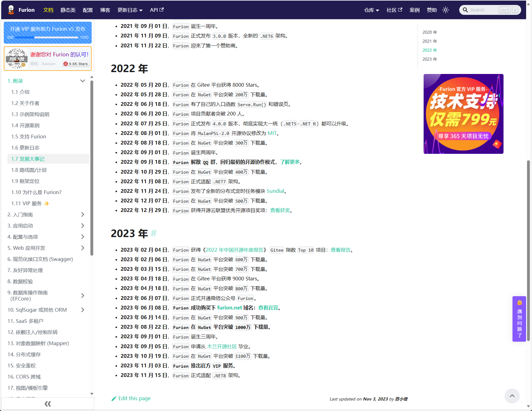
Task: Open the 博客 nav item
Action: click(105, 10)
